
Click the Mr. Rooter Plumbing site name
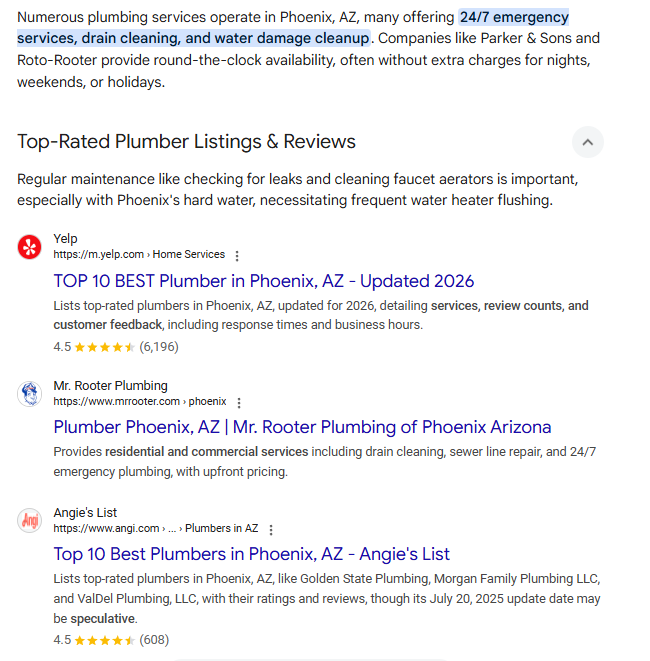point(110,386)
